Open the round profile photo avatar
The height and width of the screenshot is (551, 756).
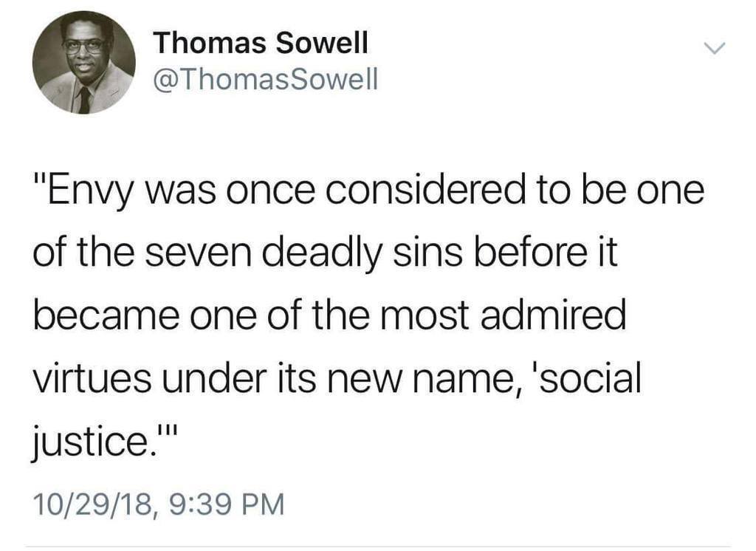pos(84,63)
